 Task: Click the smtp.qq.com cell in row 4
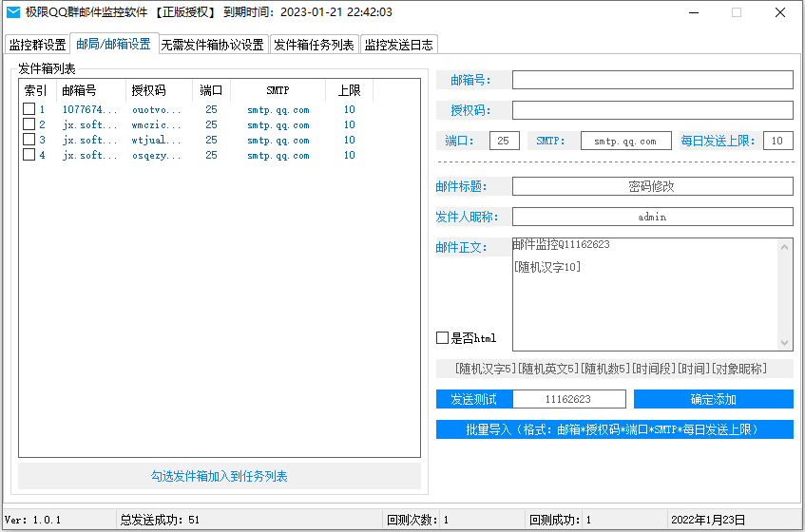pos(278,156)
